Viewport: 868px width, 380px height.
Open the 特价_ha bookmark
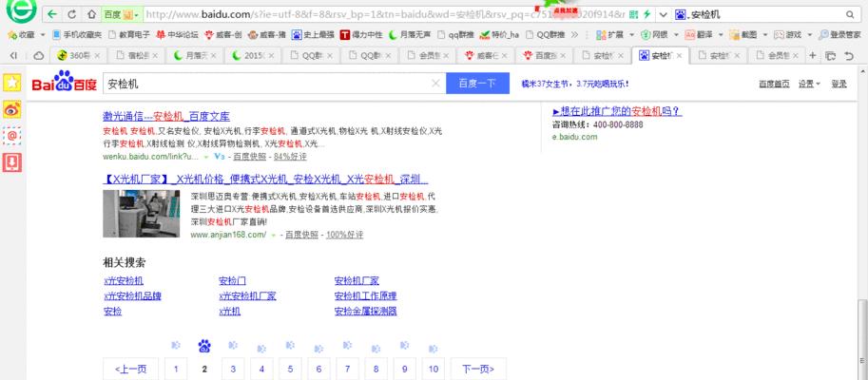(x=500, y=34)
